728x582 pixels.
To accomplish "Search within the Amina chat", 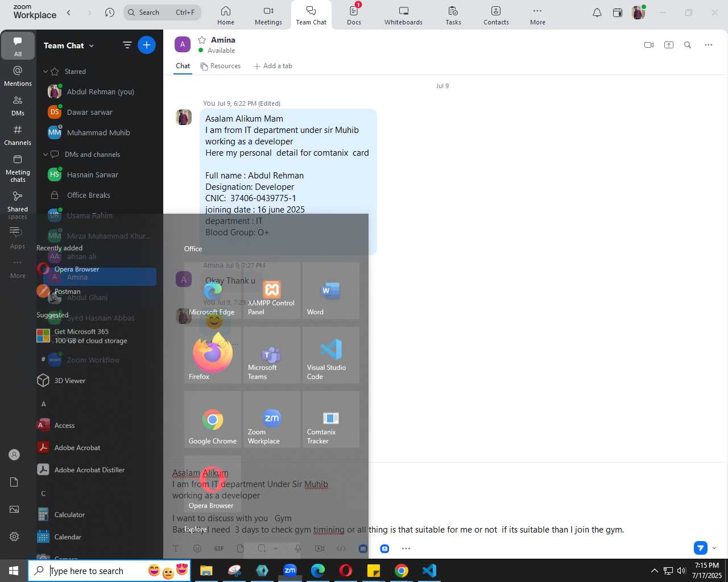I will pos(688,45).
